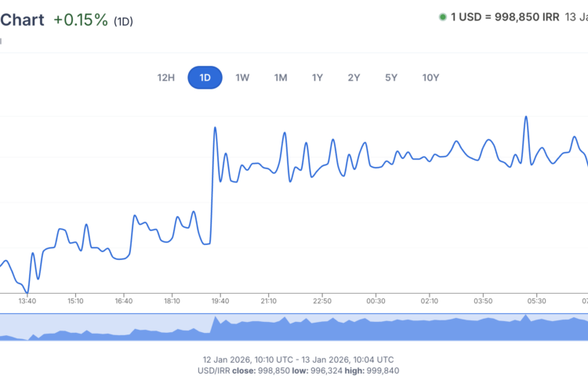Switch chart to 1M range

pyautogui.click(x=280, y=78)
